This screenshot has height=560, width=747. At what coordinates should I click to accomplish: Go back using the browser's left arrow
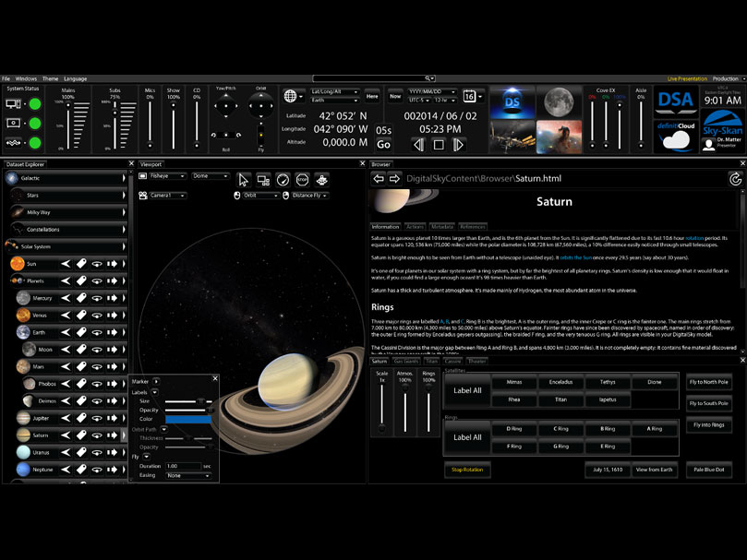coord(379,178)
